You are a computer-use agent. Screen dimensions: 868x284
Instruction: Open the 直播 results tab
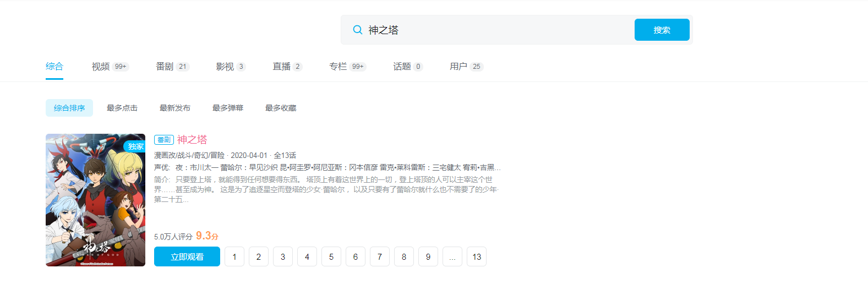(287, 67)
